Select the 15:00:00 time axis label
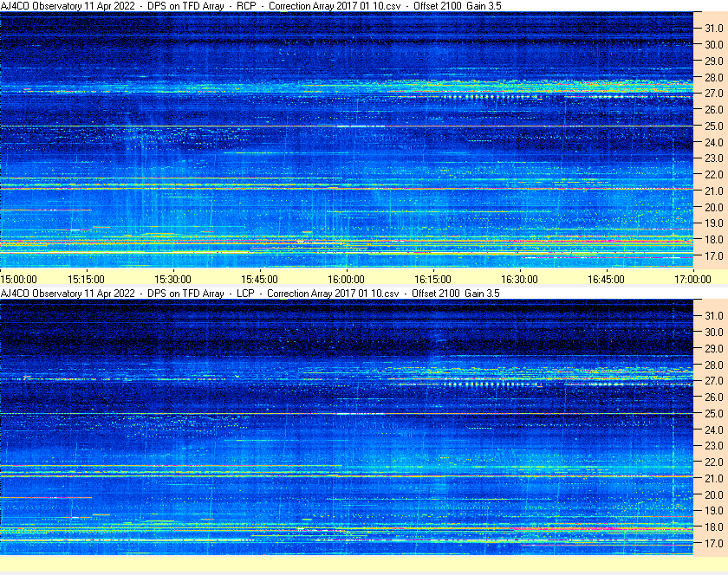 click(x=18, y=280)
